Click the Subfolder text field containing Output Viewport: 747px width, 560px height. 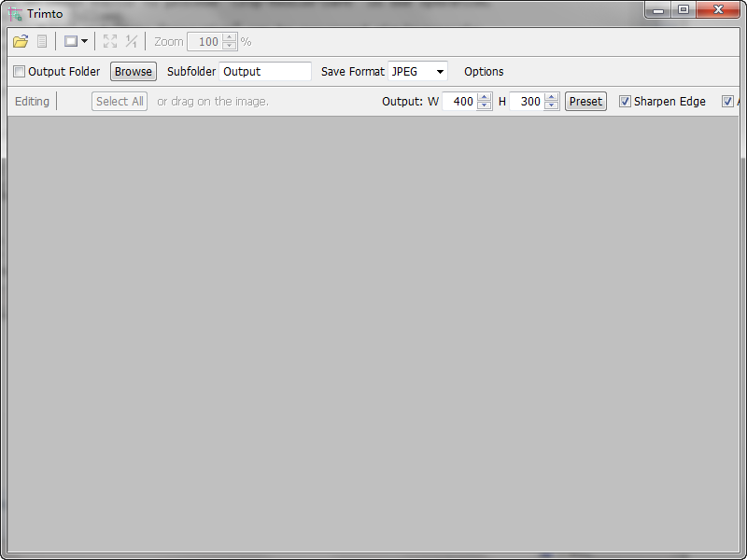click(x=265, y=72)
